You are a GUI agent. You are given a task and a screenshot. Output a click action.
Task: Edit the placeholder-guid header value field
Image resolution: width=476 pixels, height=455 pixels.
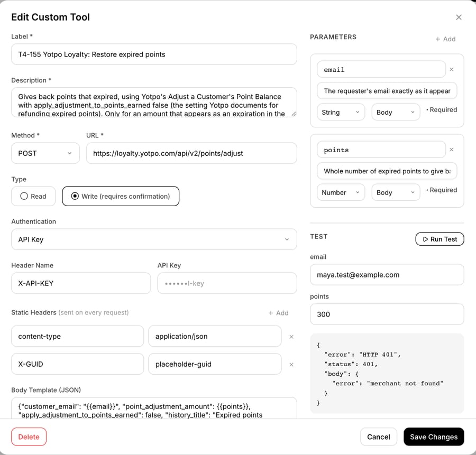click(x=215, y=364)
